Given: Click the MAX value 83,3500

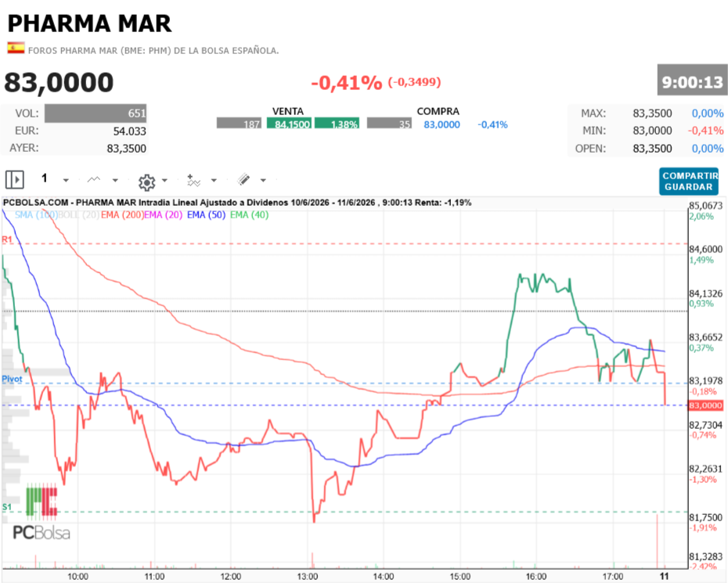Looking at the screenshot, I should pos(652,113).
